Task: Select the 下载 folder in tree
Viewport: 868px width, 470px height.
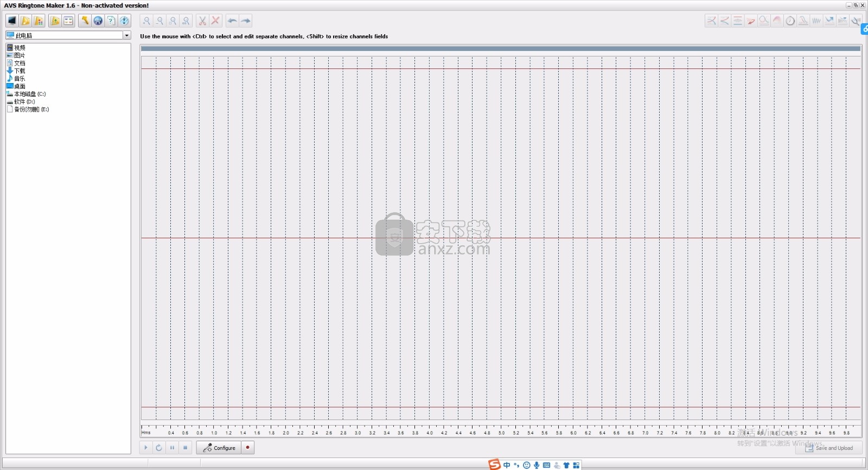Action: [x=16, y=71]
